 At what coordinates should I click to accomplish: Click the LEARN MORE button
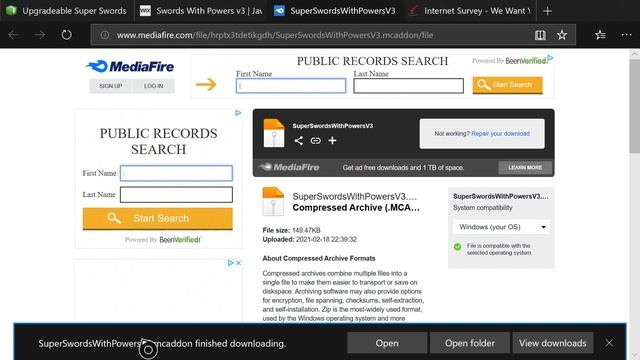tap(525, 167)
